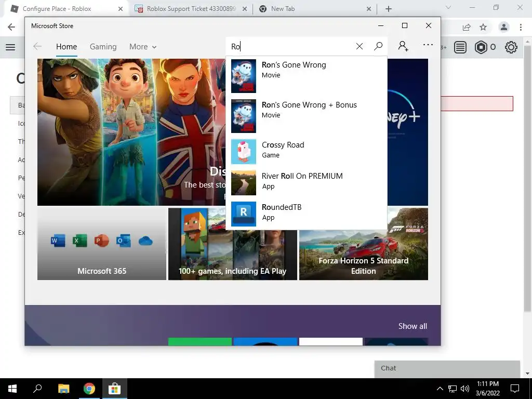
Task: Clear the Microsoft Store search text
Action: point(360,46)
